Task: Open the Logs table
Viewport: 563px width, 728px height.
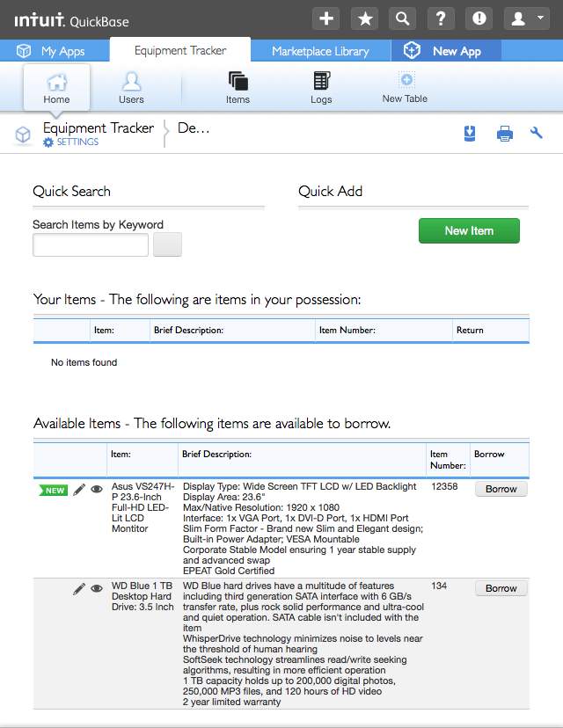Action: pos(321,88)
